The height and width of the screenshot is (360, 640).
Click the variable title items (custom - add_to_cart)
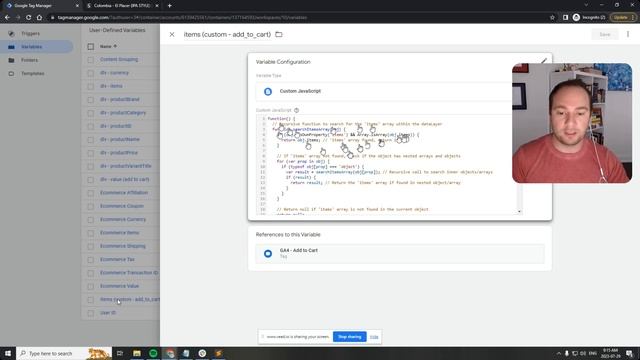click(227, 35)
